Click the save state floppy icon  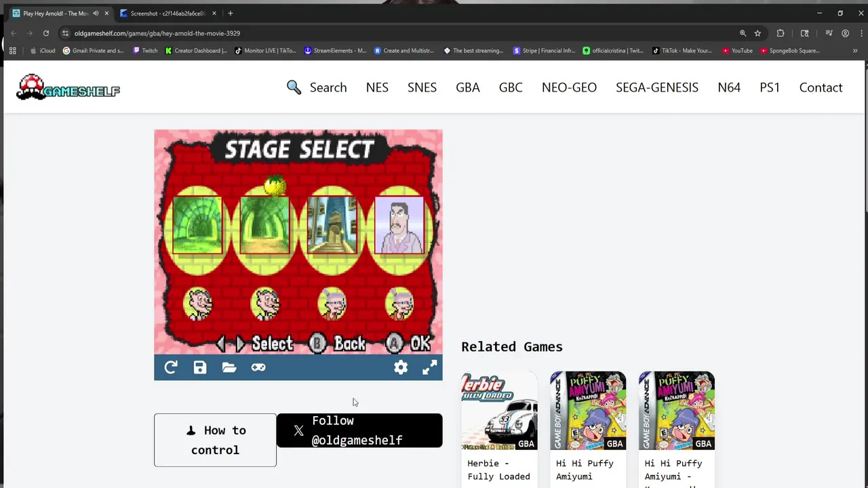[200, 367]
